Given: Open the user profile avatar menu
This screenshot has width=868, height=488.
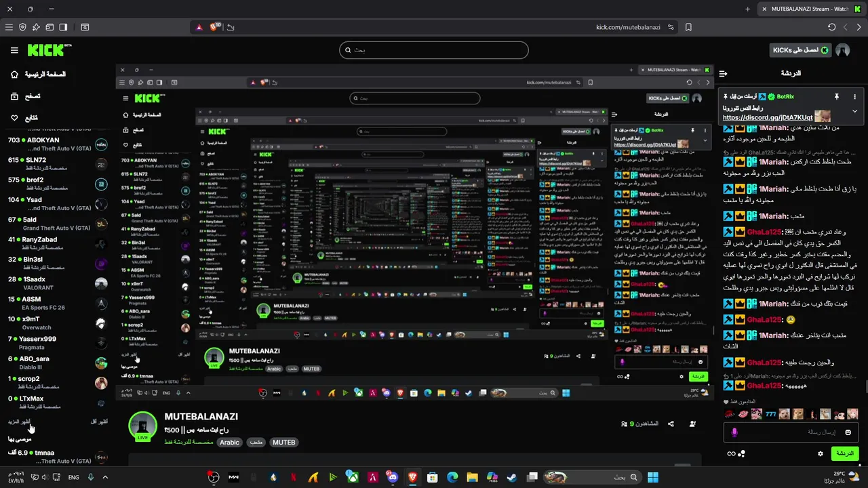Looking at the screenshot, I should pyautogui.click(x=843, y=50).
